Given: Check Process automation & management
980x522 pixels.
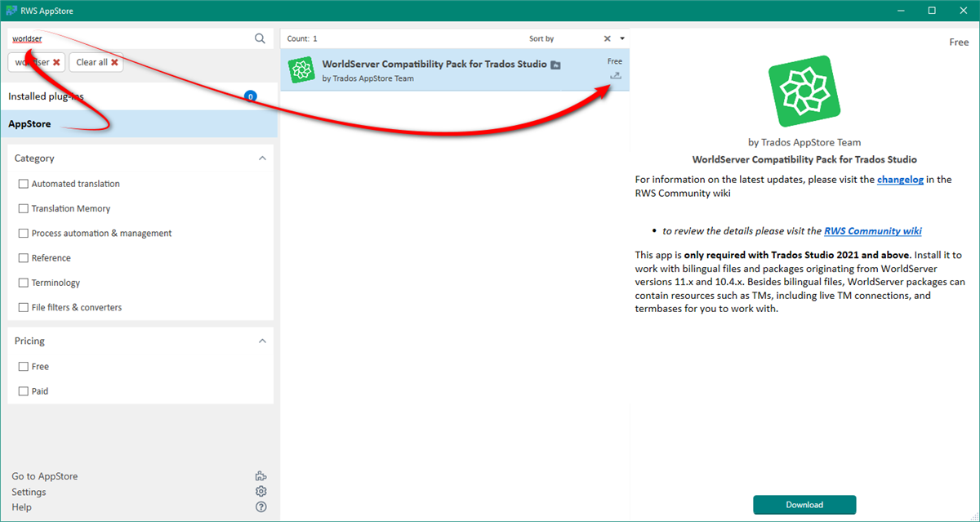Looking at the screenshot, I should [x=24, y=233].
